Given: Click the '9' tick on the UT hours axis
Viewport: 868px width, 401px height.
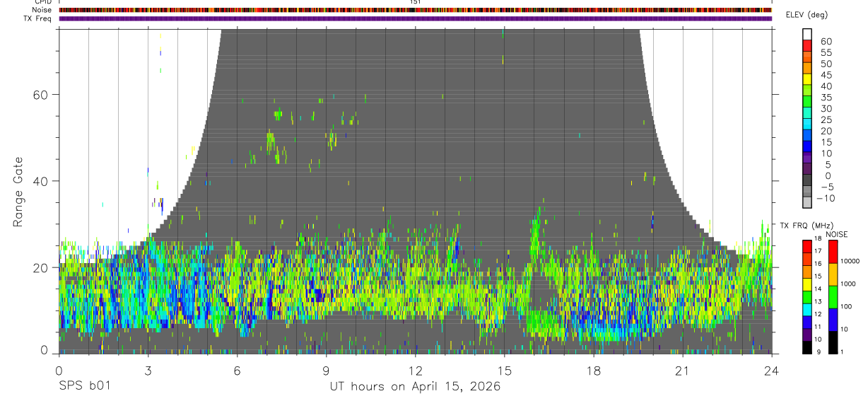Looking at the screenshot, I should click(x=326, y=369).
